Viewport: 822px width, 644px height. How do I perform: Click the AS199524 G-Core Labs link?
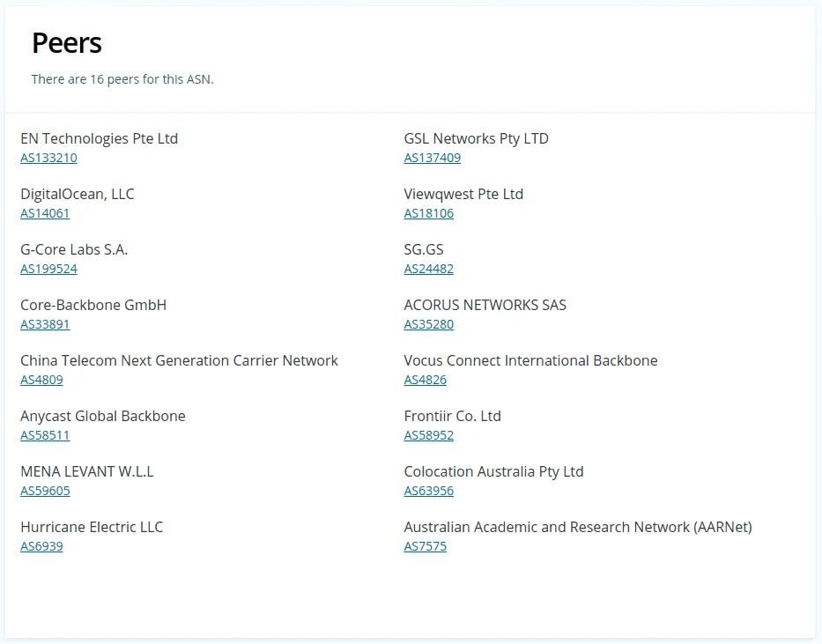point(48,269)
